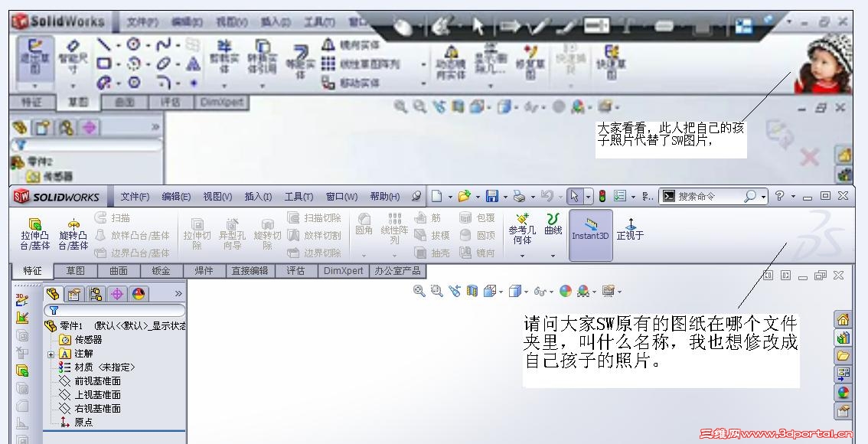Switch to 办公室产品 tab

click(x=397, y=271)
